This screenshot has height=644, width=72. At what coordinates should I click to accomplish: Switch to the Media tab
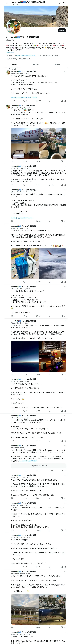coord(57,64)
